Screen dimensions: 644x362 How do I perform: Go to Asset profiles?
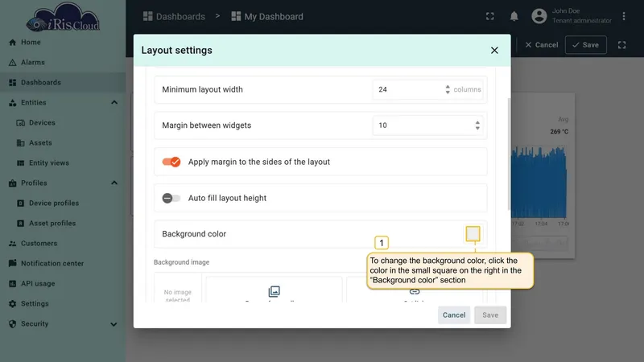(63, 224)
